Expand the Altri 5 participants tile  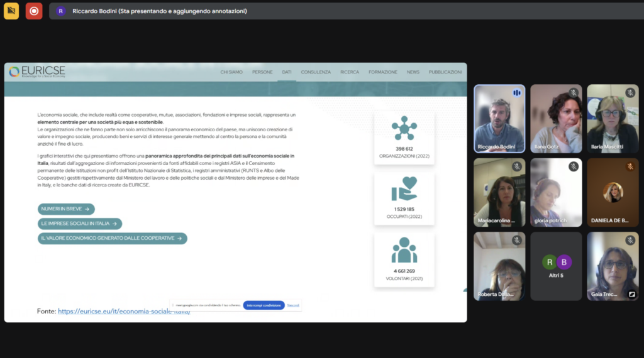click(x=556, y=266)
